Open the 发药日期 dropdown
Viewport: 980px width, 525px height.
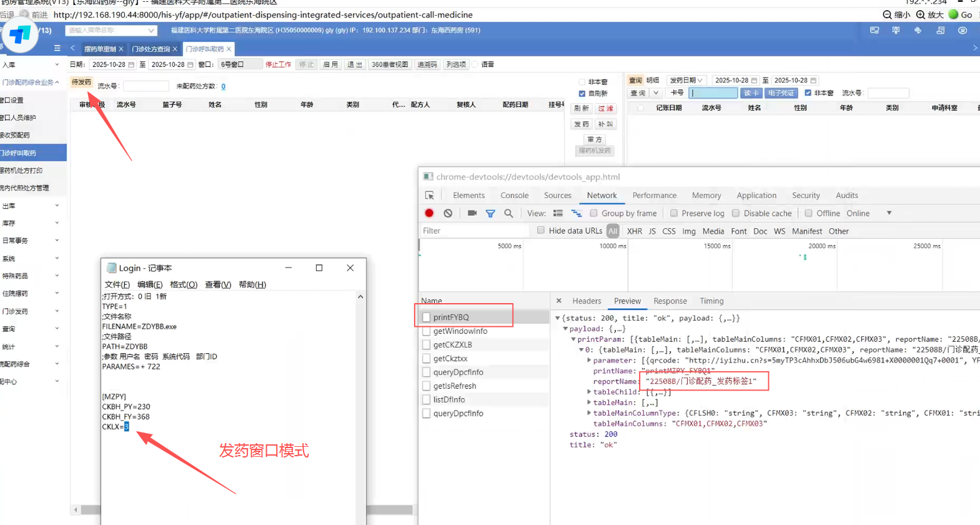click(686, 81)
